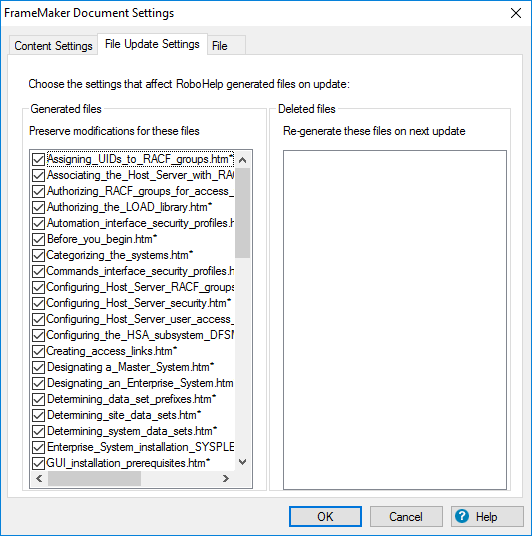
Task: Uncheck Creating_access_links.htm checkbox
Action: point(38,351)
